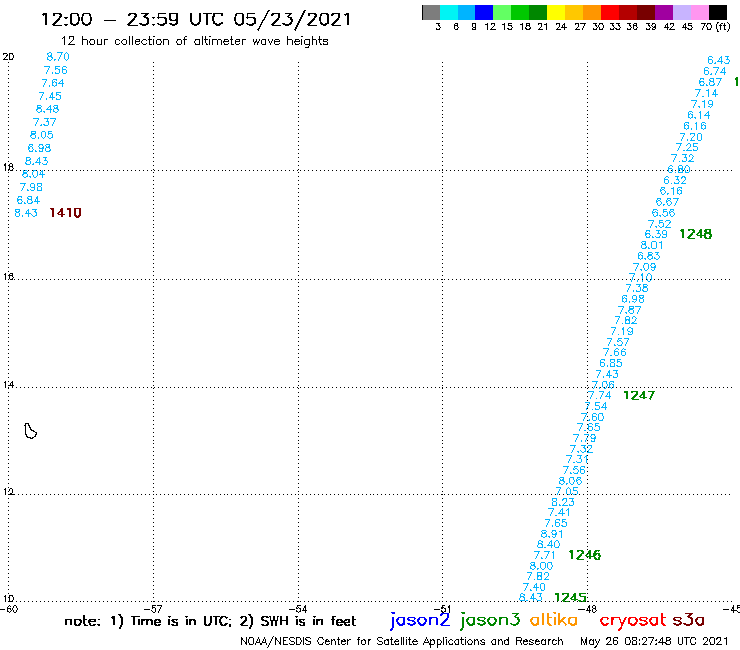Click the chart title date 05/23/2021

coord(292,19)
